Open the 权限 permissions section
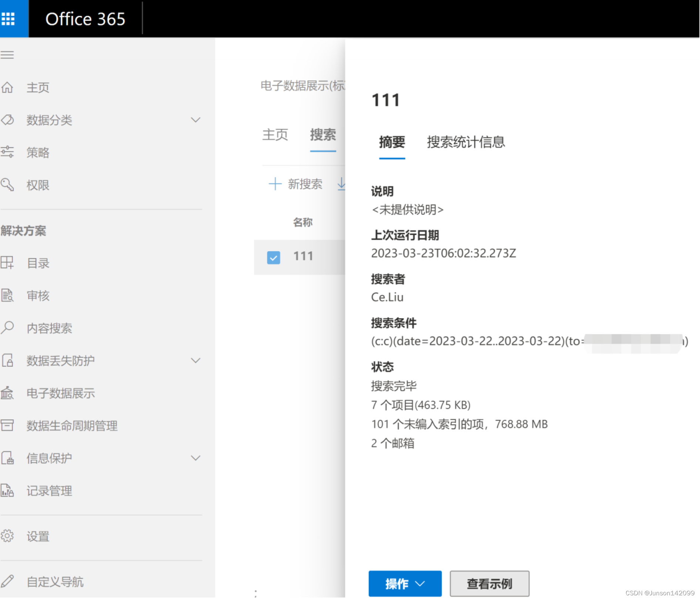 (x=37, y=185)
